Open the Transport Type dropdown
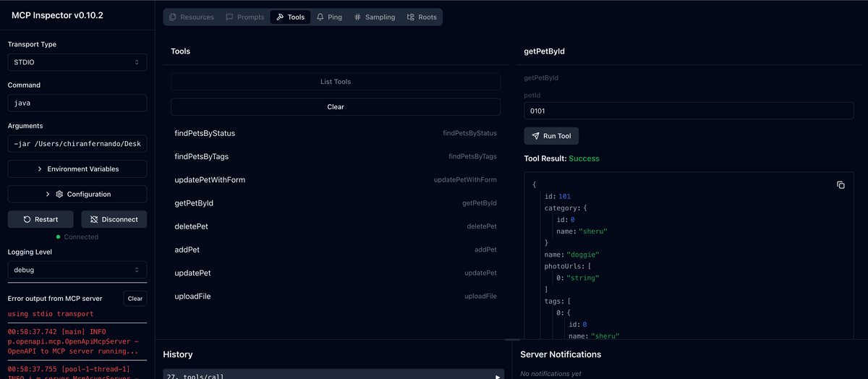Image resolution: width=868 pixels, height=379 pixels. [77, 62]
